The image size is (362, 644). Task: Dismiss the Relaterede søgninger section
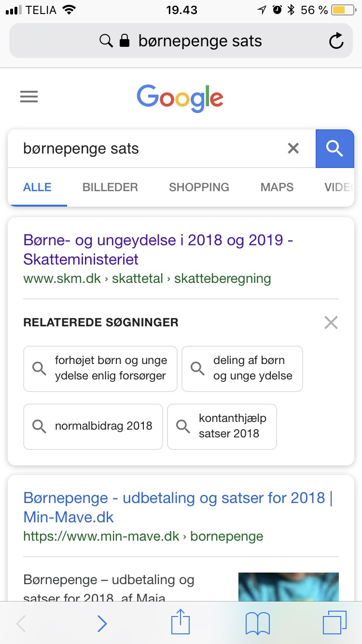tap(331, 322)
